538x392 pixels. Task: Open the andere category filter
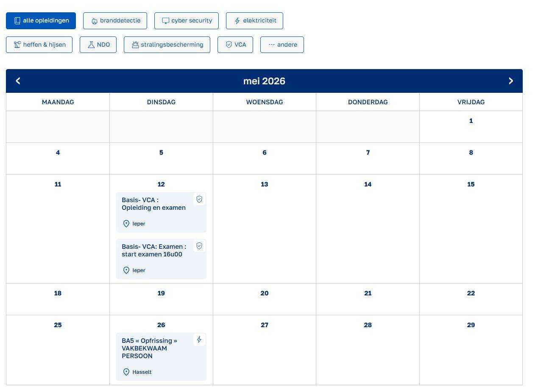pyautogui.click(x=282, y=45)
